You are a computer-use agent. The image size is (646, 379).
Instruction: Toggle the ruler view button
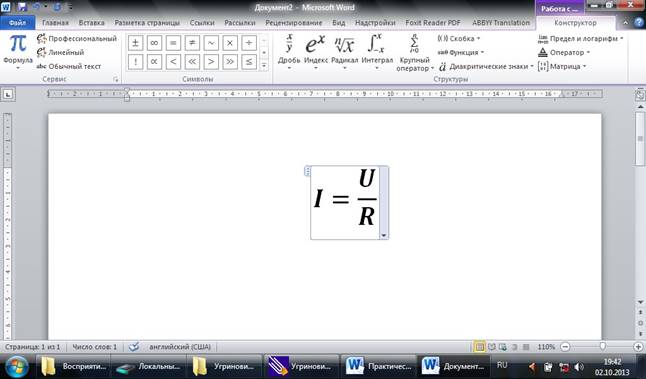pos(640,95)
